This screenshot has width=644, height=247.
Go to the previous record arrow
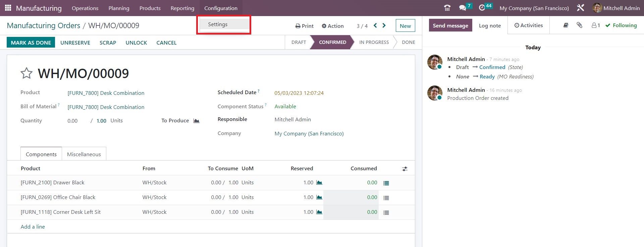coord(375,25)
